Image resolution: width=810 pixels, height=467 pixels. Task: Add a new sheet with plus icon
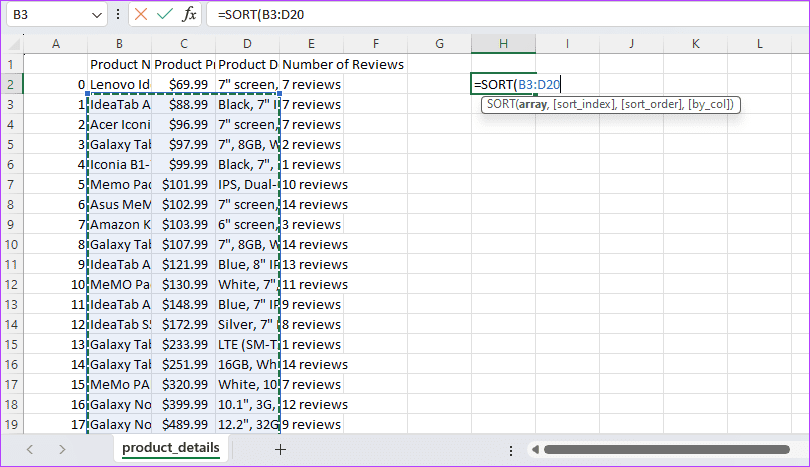click(x=280, y=449)
